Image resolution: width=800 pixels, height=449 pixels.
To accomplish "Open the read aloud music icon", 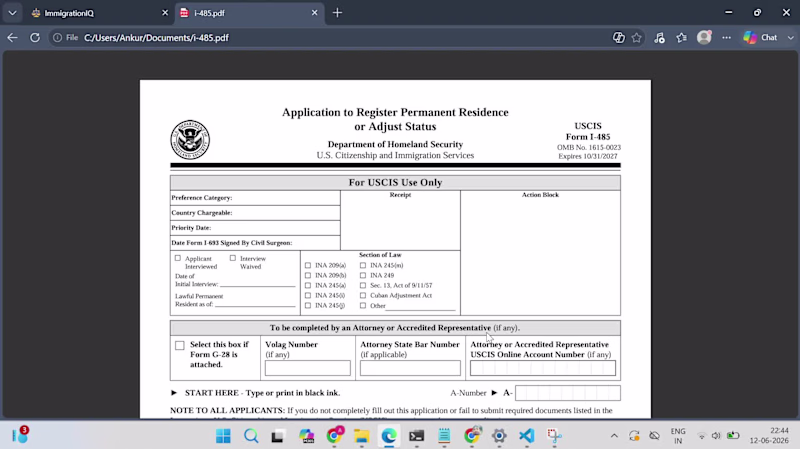I will coord(659,38).
